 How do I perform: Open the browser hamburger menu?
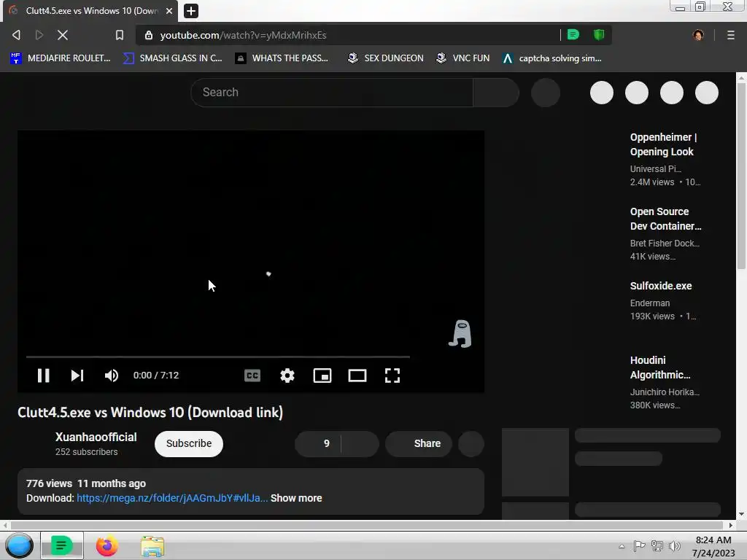tap(731, 35)
